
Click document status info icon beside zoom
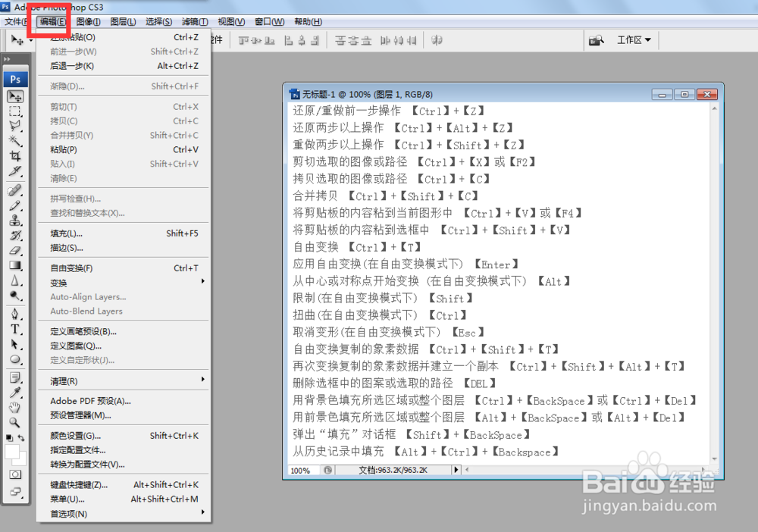click(x=327, y=470)
